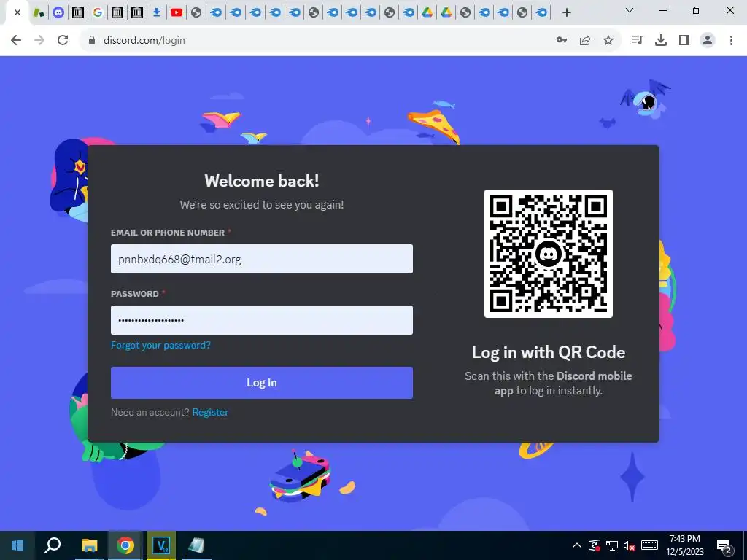747x560 pixels.
Task: Follow the Register link
Action: (210, 412)
